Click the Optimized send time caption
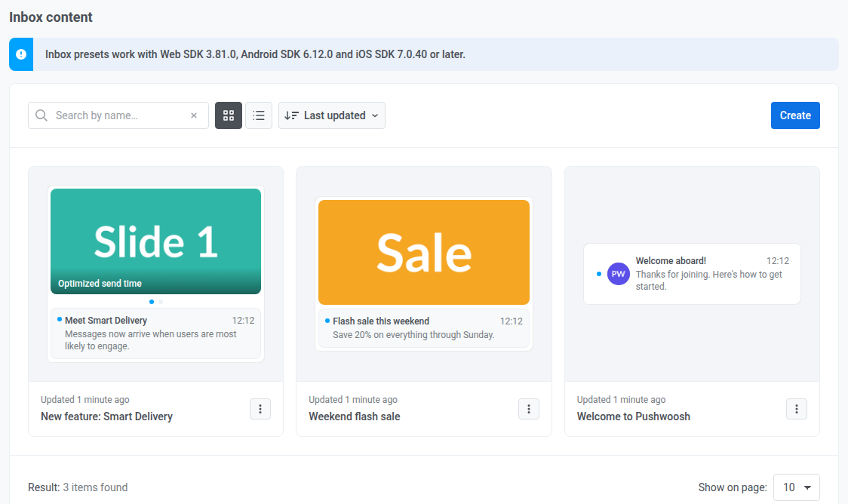The height and width of the screenshot is (504, 848). 100,284
